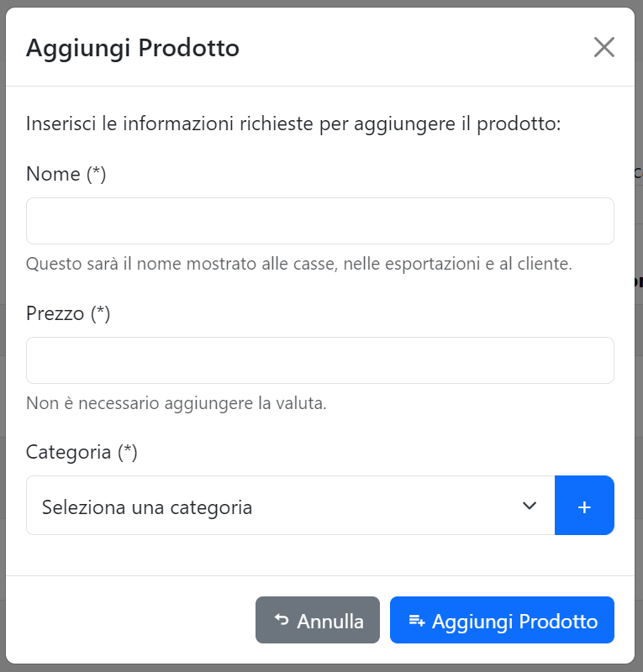
Task: Click the plus icon beside category selector
Action: 584,506
